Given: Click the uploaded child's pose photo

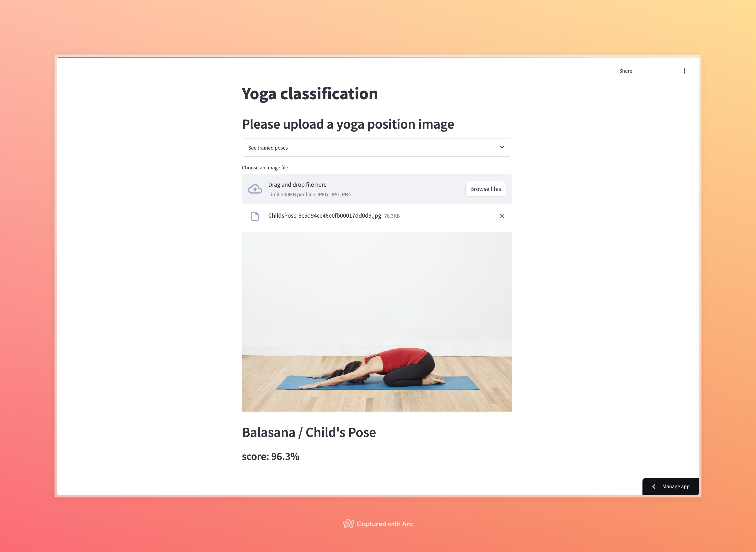Looking at the screenshot, I should pos(377,321).
